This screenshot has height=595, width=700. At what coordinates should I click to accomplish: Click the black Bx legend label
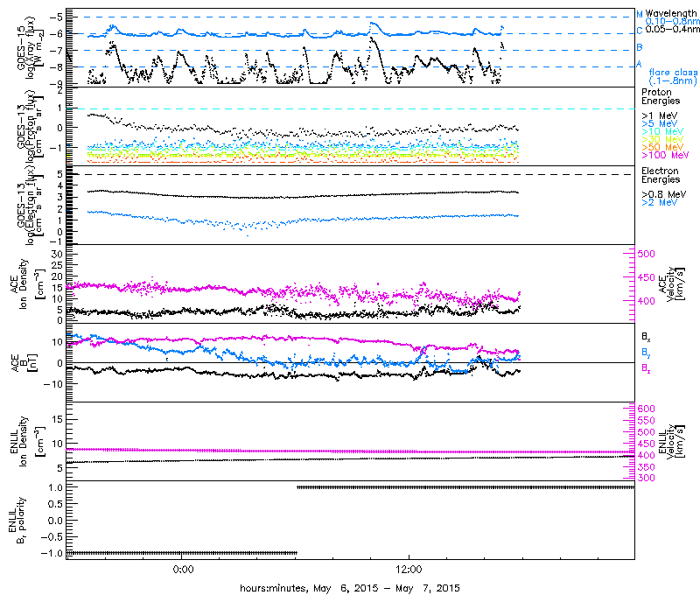[646, 337]
